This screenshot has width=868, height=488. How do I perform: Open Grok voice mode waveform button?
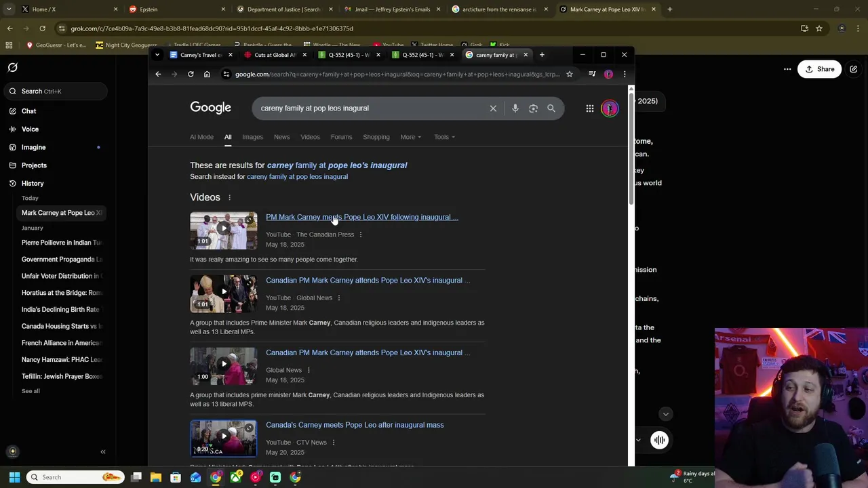pyautogui.click(x=659, y=441)
